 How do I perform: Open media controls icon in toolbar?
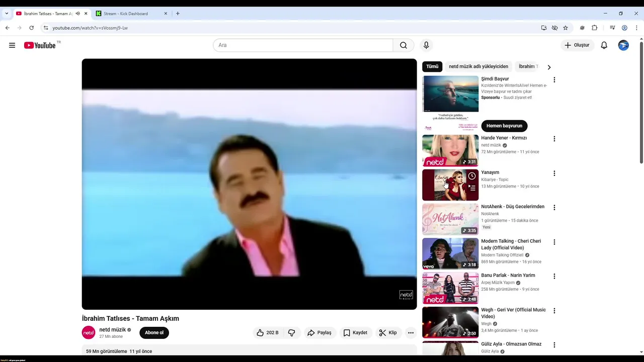(x=612, y=28)
